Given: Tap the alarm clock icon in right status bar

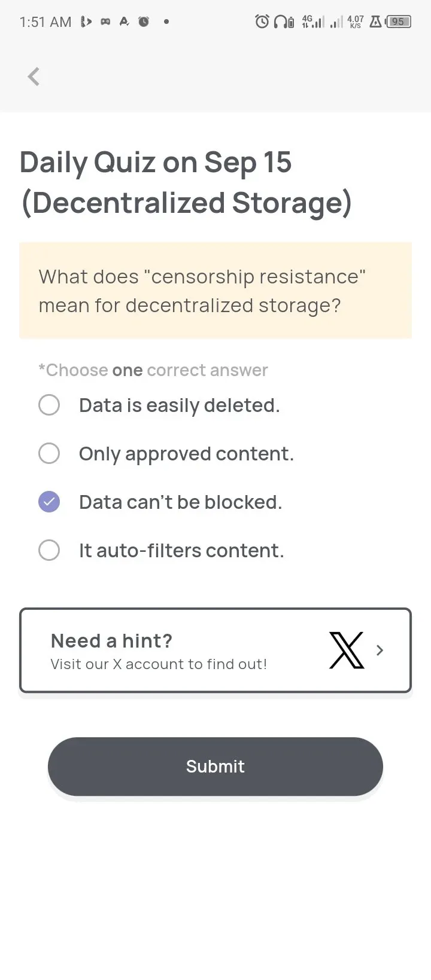Looking at the screenshot, I should (x=262, y=22).
